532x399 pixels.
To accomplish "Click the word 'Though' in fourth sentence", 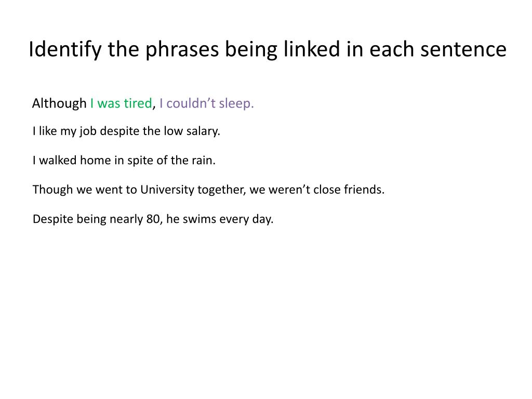I will coord(52,189).
